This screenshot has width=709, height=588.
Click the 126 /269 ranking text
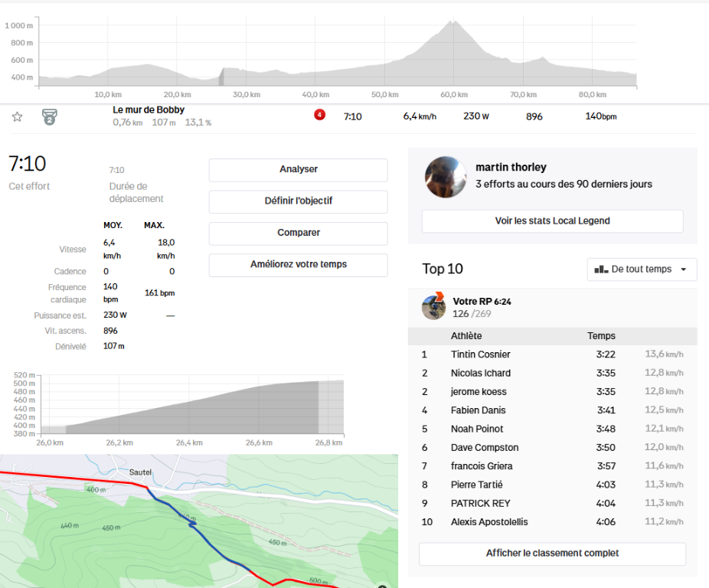click(472, 314)
